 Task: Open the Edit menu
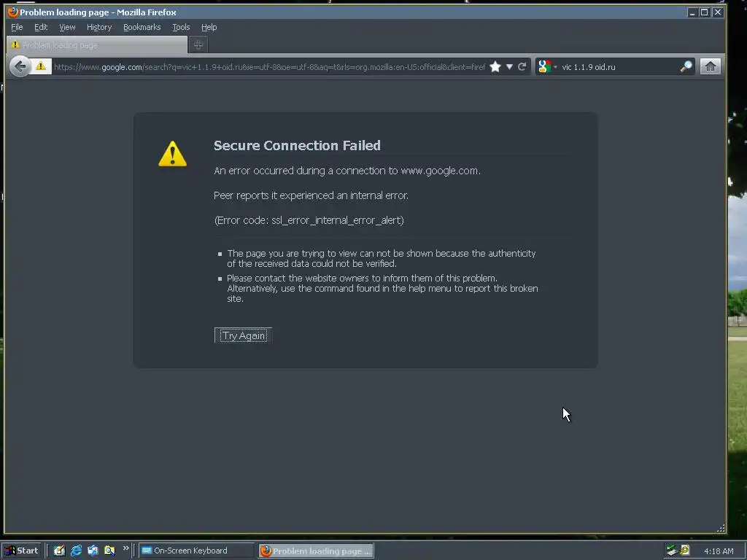coord(41,27)
